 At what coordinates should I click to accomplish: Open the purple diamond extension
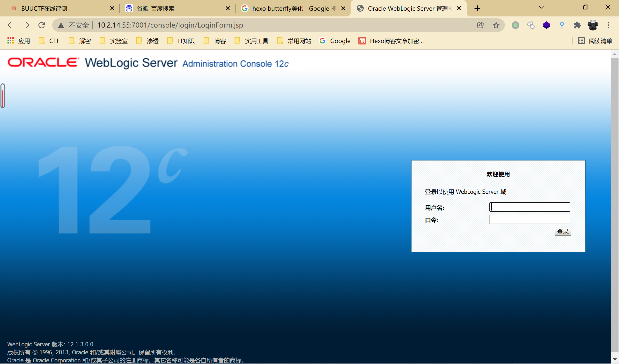(546, 25)
